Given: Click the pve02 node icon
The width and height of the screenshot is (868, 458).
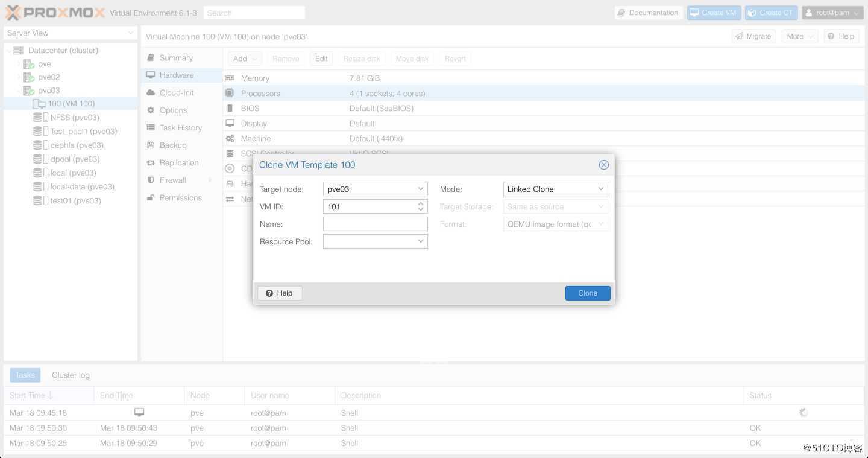Looking at the screenshot, I should pos(28,77).
